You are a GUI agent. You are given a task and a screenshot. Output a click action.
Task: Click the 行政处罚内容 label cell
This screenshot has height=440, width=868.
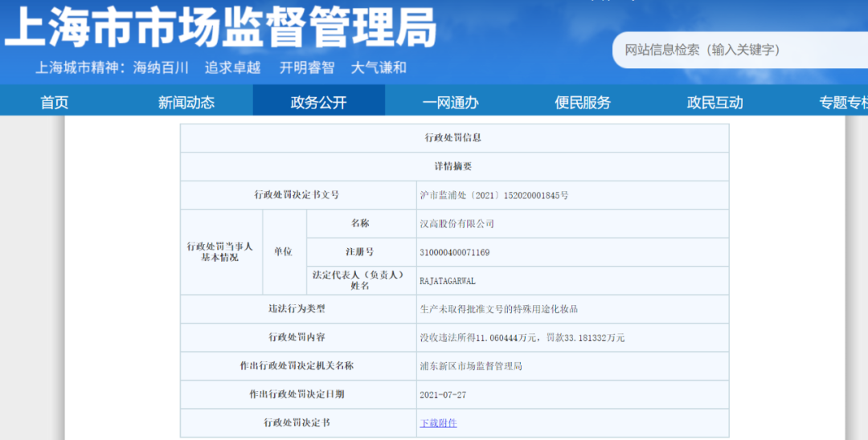297,336
